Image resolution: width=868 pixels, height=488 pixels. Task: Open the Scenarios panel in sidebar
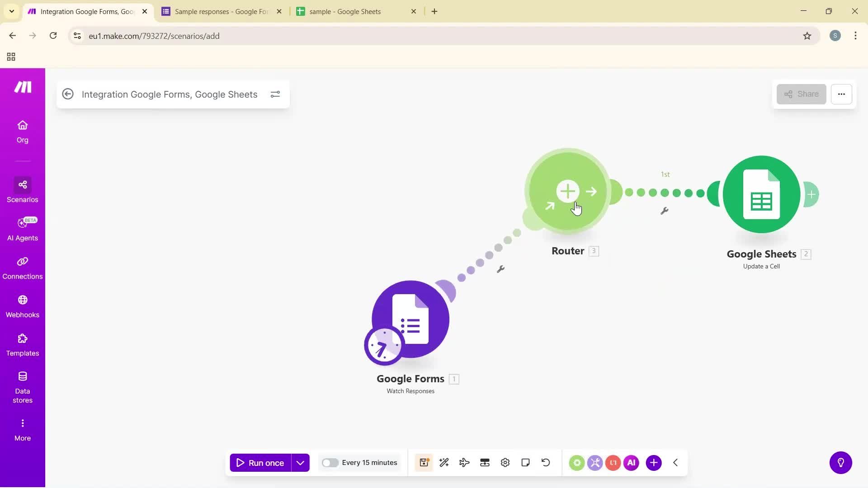[22, 190]
